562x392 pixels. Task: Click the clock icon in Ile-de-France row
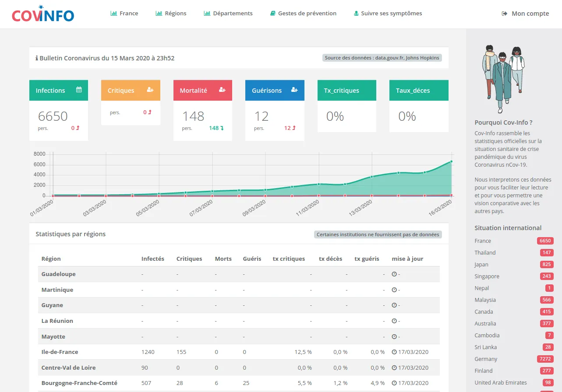click(x=394, y=352)
